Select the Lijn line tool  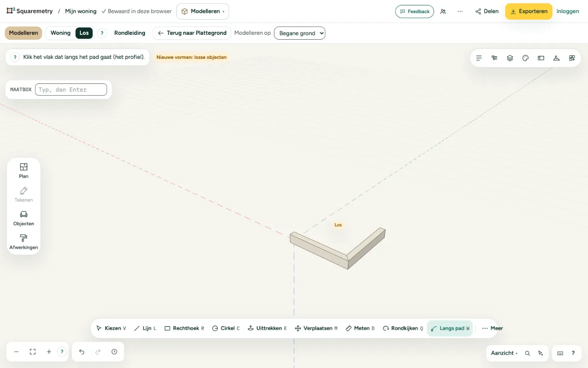coord(145,328)
